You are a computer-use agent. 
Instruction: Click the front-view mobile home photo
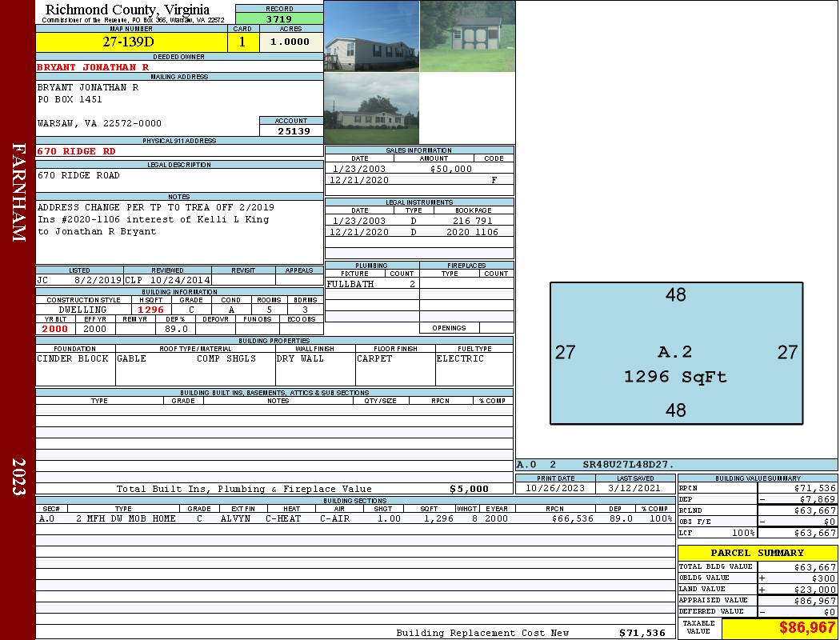point(371,36)
